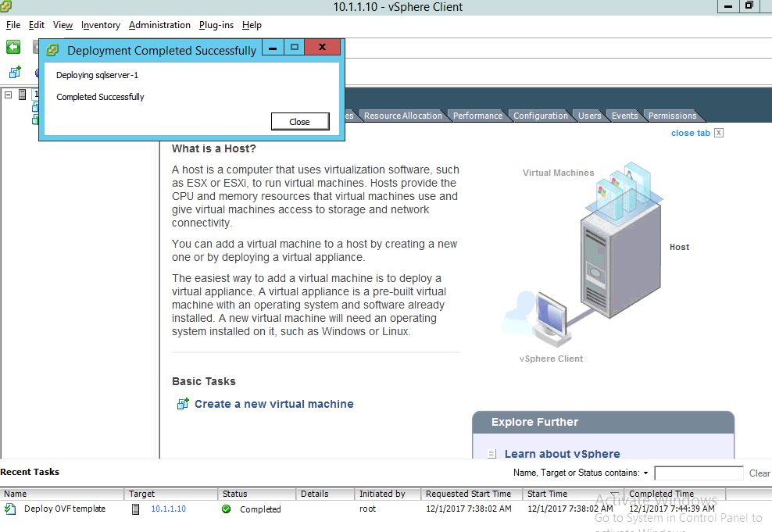Switch to the Configuration tab
The image size is (772, 532).
point(541,116)
